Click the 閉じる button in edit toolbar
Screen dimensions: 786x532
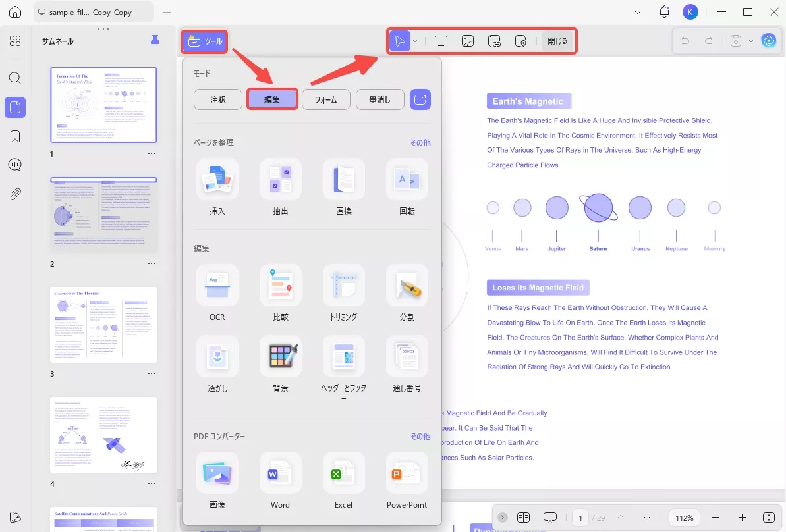pos(557,41)
